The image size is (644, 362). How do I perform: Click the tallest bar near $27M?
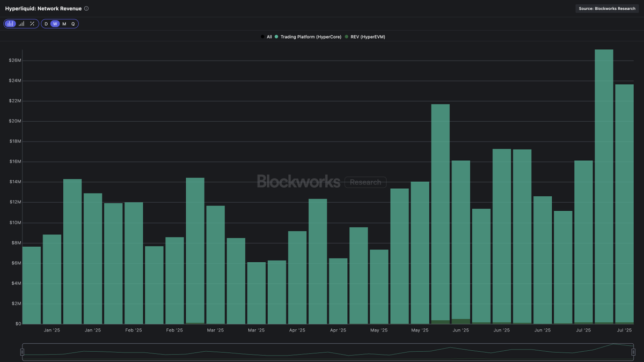(x=604, y=187)
